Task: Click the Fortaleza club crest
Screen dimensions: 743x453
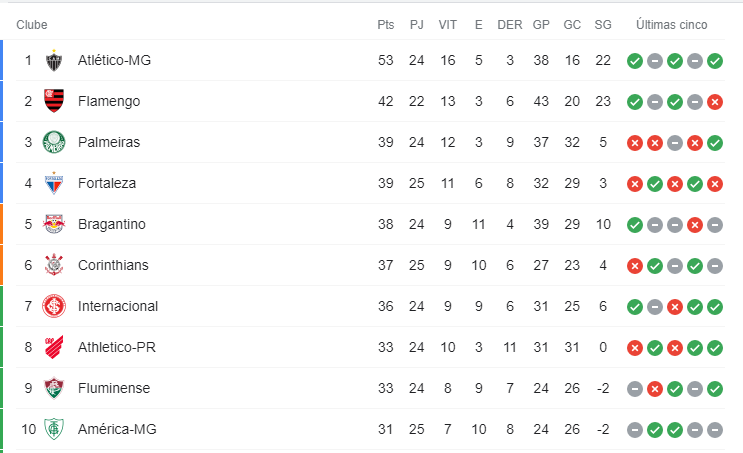Action: [x=54, y=183]
